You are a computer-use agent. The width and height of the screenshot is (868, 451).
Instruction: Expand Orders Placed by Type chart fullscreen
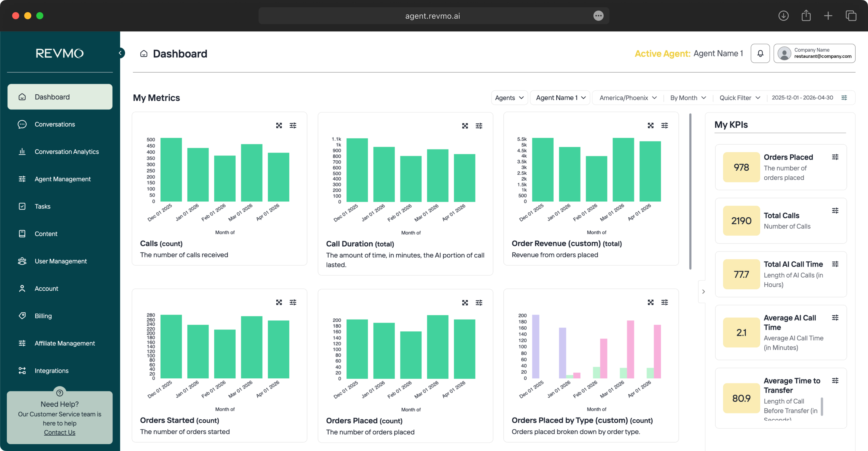coord(651,302)
